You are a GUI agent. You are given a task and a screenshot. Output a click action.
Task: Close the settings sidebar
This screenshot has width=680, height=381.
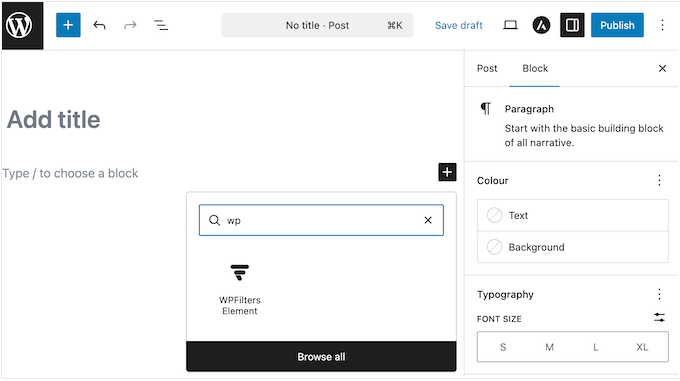pos(662,68)
